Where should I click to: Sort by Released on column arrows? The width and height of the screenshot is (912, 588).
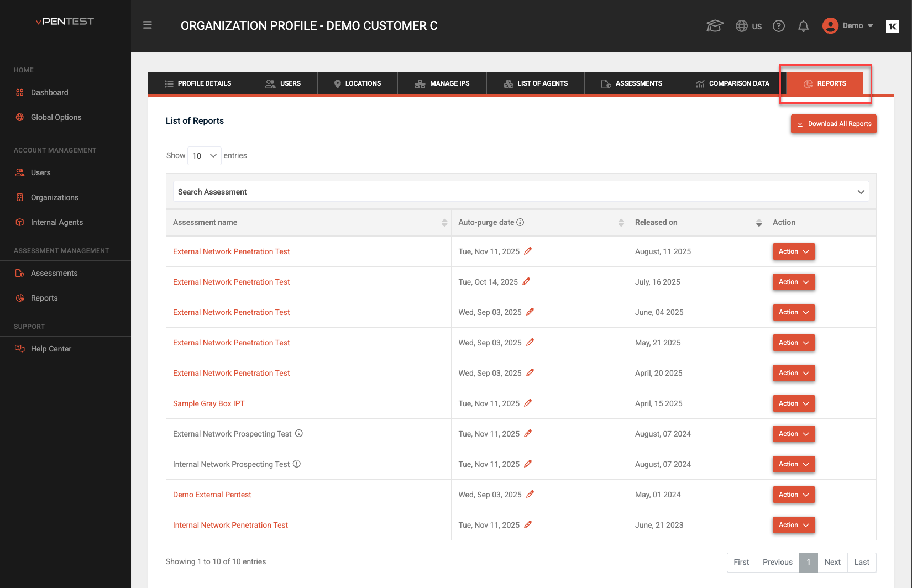tap(759, 222)
